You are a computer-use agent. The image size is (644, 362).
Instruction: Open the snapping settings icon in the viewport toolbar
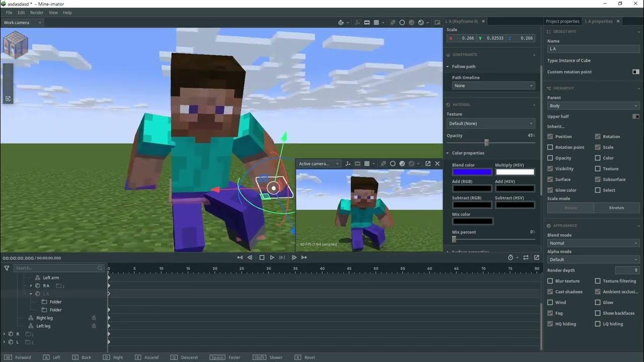341,23
